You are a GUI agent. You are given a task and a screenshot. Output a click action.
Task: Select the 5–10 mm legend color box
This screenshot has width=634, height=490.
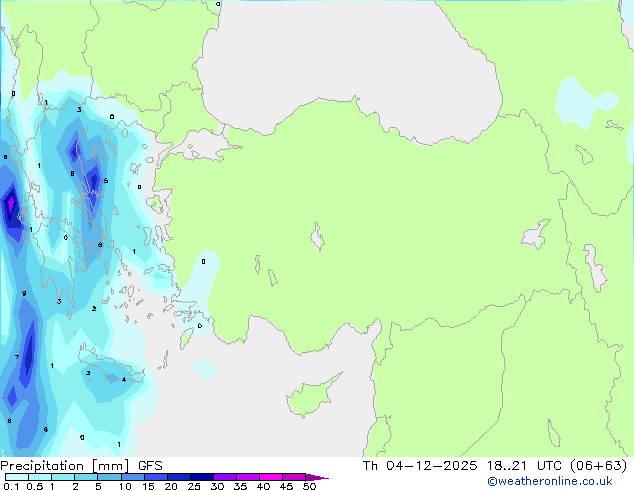[x=109, y=477]
